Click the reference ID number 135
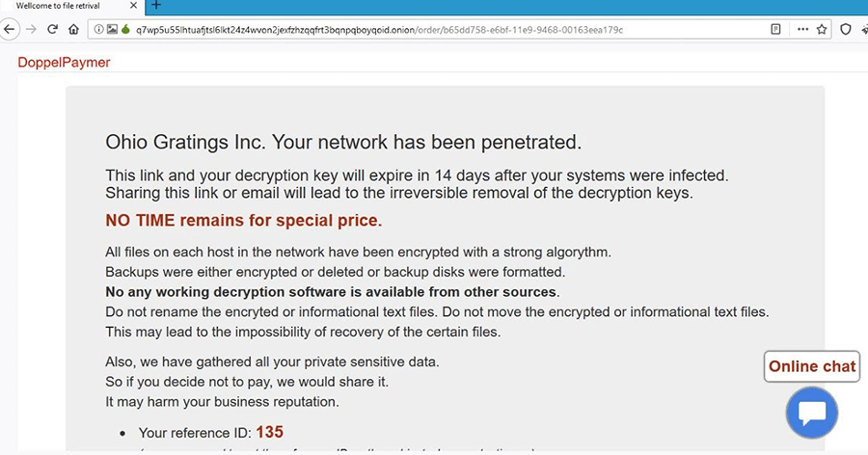Viewport: 868px width, 455px height. click(x=269, y=432)
